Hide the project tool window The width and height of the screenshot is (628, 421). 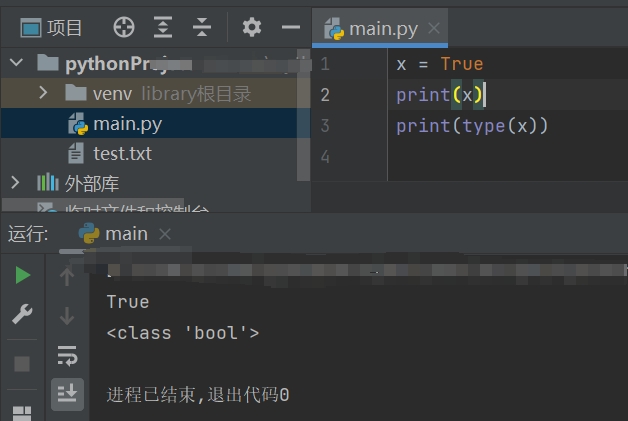pyautogui.click(x=291, y=28)
